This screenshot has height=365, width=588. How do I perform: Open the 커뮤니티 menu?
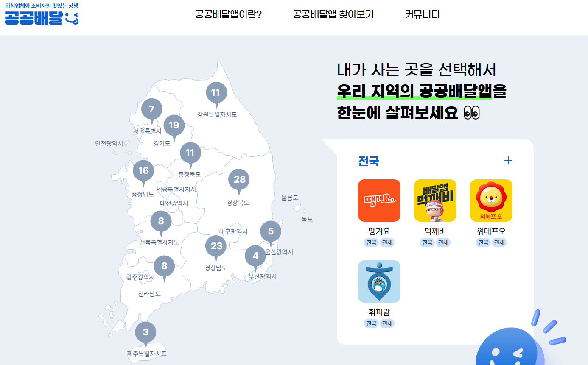point(422,14)
